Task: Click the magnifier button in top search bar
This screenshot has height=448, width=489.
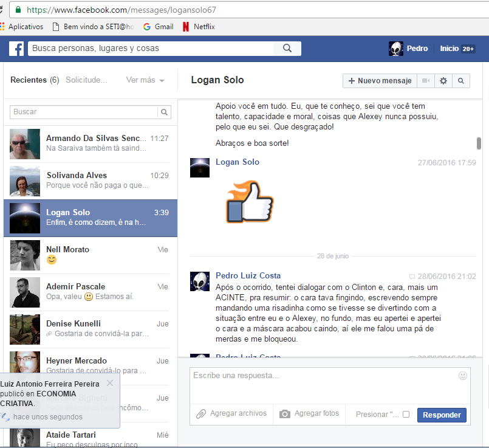Action: pyautogui.click(x=287, y=49)
